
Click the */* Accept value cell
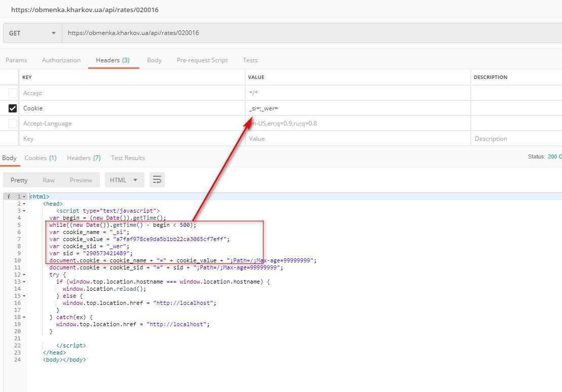click(358, 93)
